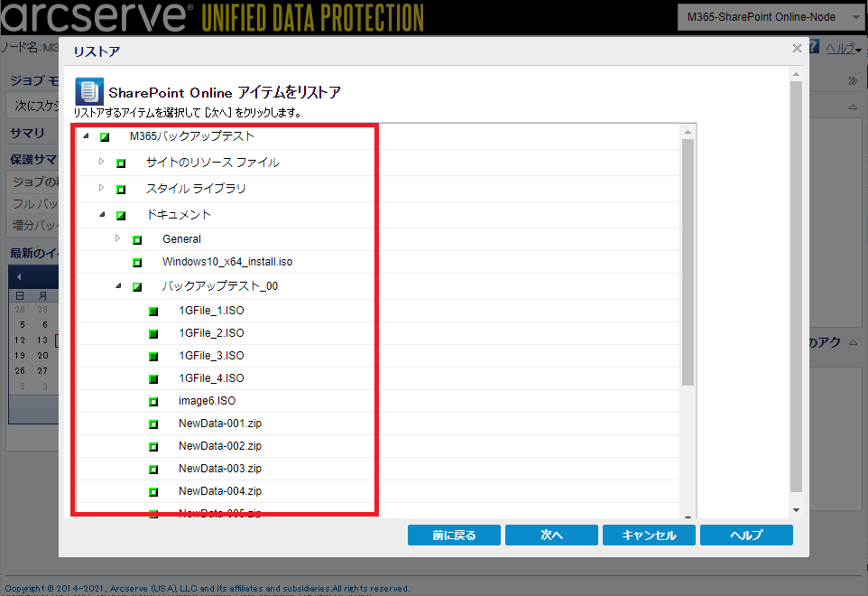
Task: Toggle checkbox for ドキュメント folder
Action: pos(121,215)
